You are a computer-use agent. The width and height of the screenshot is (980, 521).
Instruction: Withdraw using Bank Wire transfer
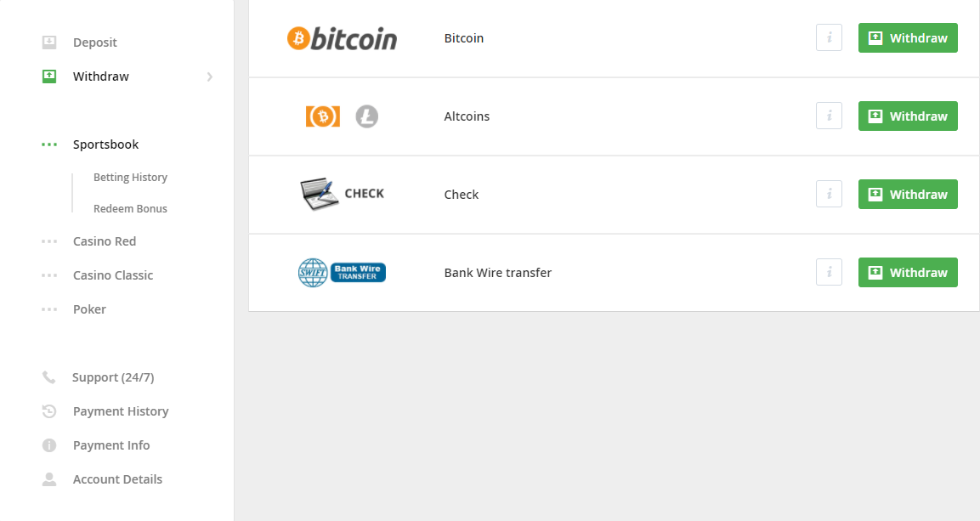tap(908, 273)
